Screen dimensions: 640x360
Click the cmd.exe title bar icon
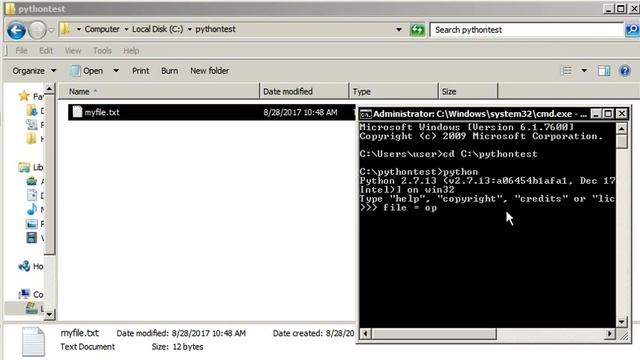point(365,114)
